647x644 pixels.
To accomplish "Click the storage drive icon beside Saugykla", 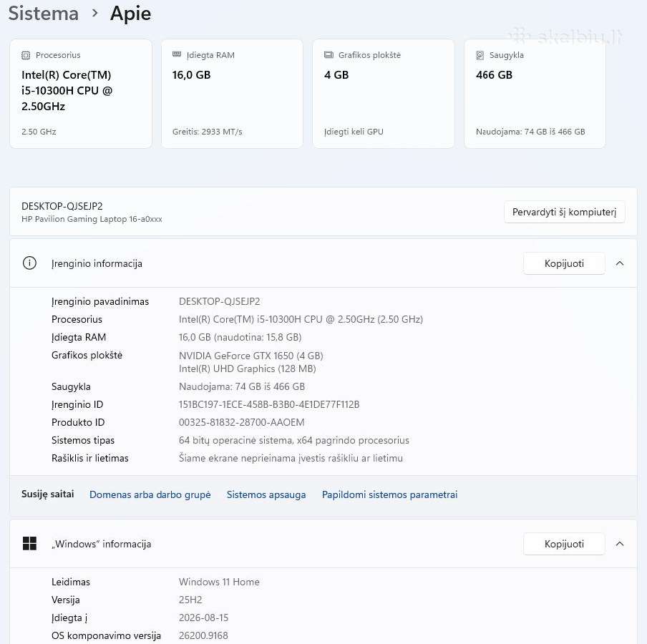I will (x=480, y=55).
